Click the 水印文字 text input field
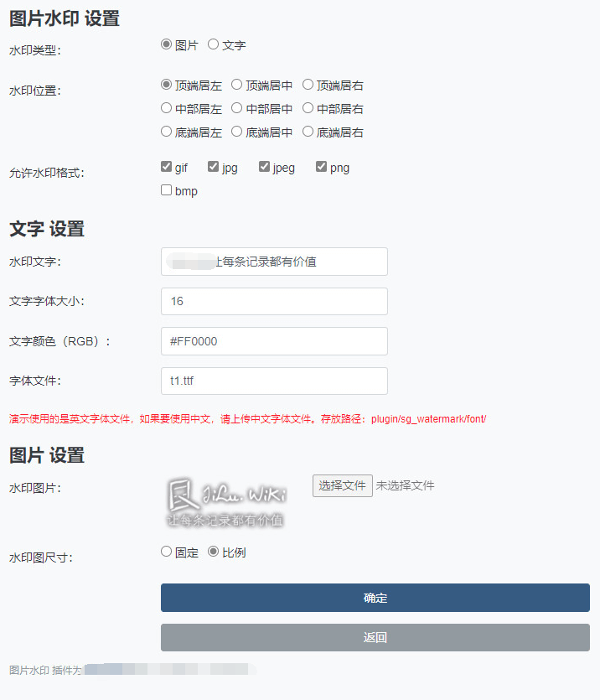Screen dimensions: 600x700 [274, 262]
